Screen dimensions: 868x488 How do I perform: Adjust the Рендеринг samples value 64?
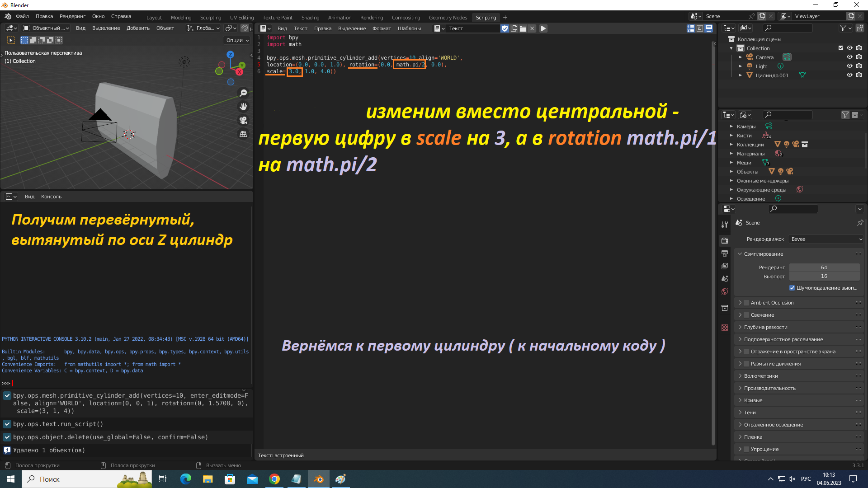[824, 267]
